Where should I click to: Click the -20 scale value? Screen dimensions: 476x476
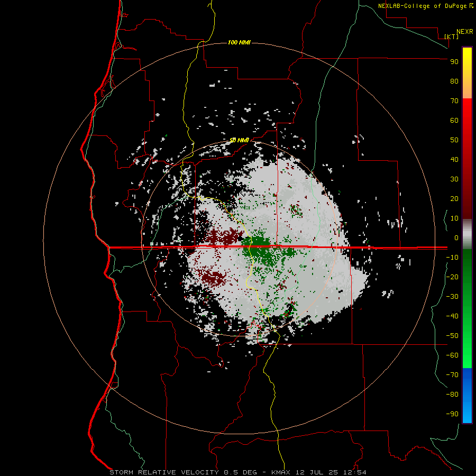click(452, 277)
